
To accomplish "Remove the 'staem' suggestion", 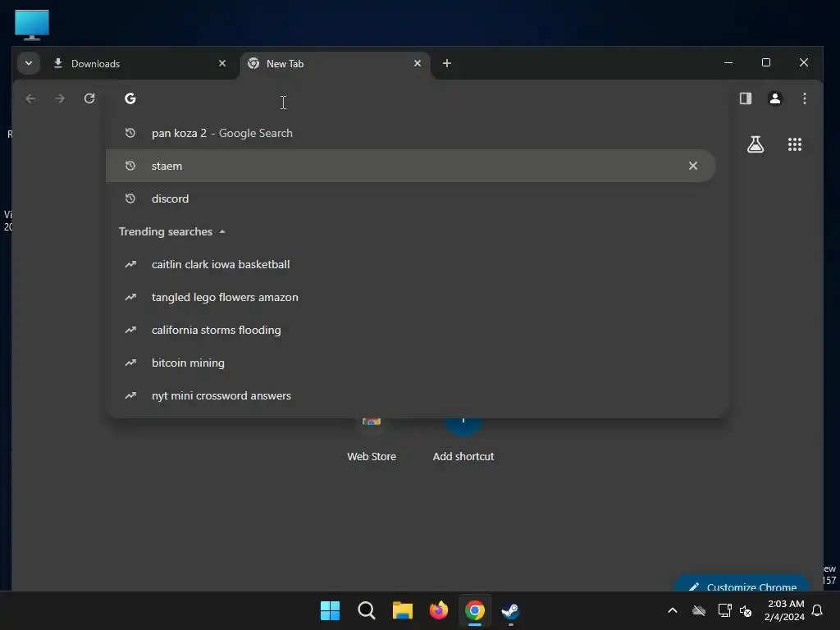I will (692, 166).
